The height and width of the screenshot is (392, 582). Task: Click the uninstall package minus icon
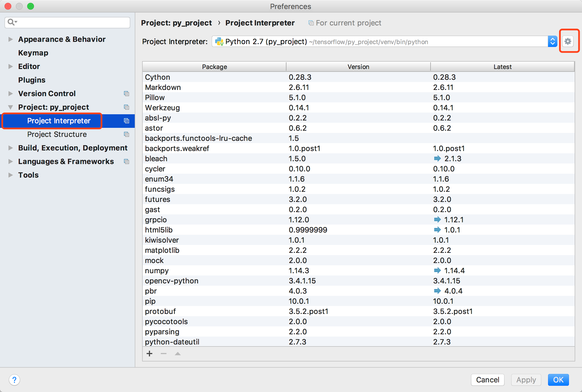[x=163, y=354]
